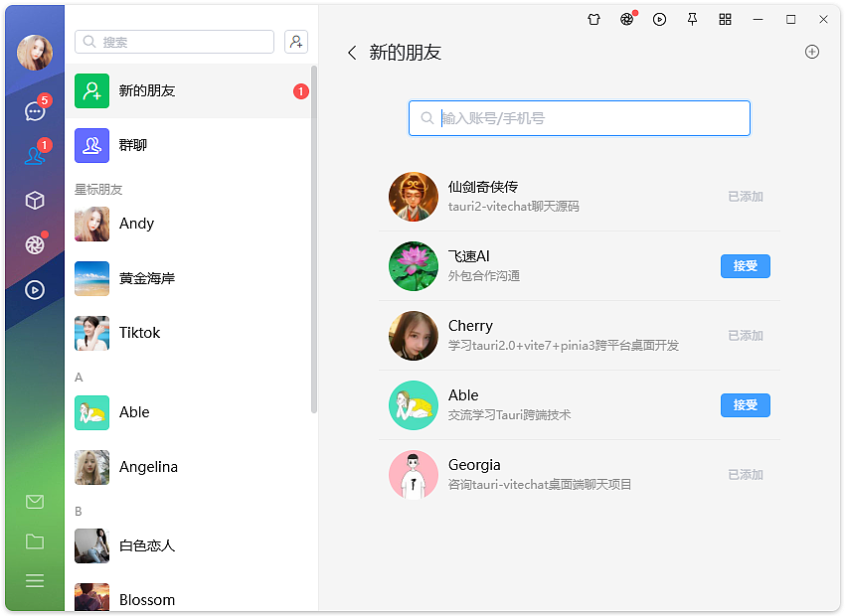Open chats via the chat bubble sidebar icon

(35, 111)
